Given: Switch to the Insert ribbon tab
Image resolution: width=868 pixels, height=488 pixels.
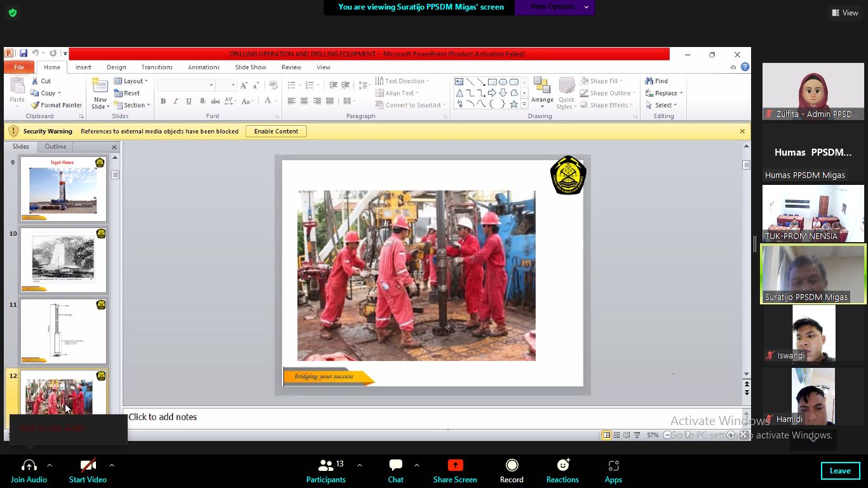Looking at the screenshot, I should [83, 67].
